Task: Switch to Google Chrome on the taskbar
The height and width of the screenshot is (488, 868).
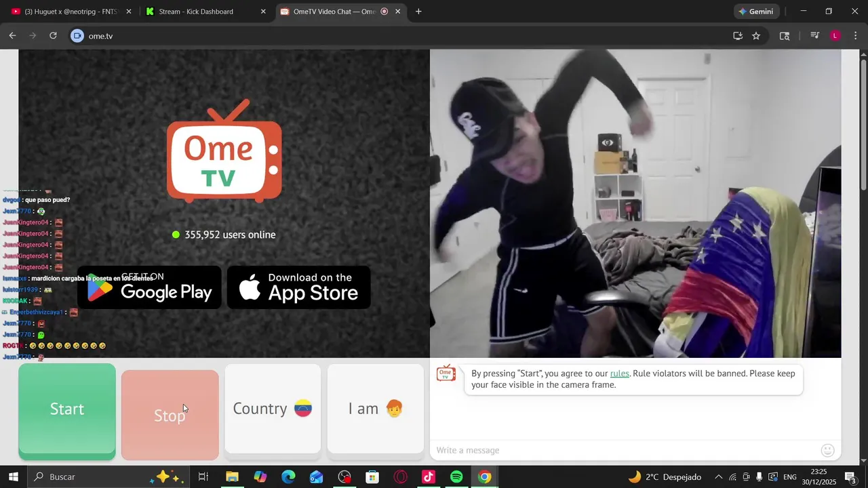Action: 484,476
